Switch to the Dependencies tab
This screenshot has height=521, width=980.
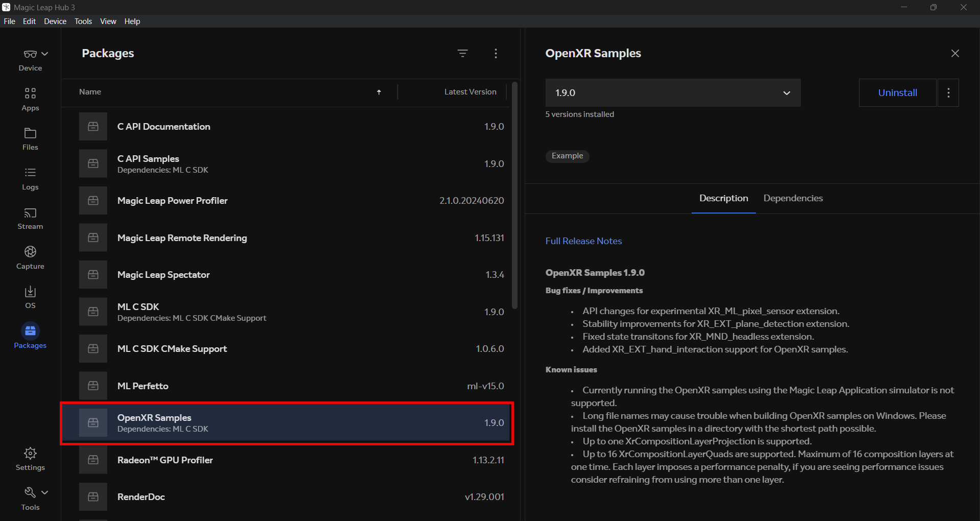click(x=793, y=198)
